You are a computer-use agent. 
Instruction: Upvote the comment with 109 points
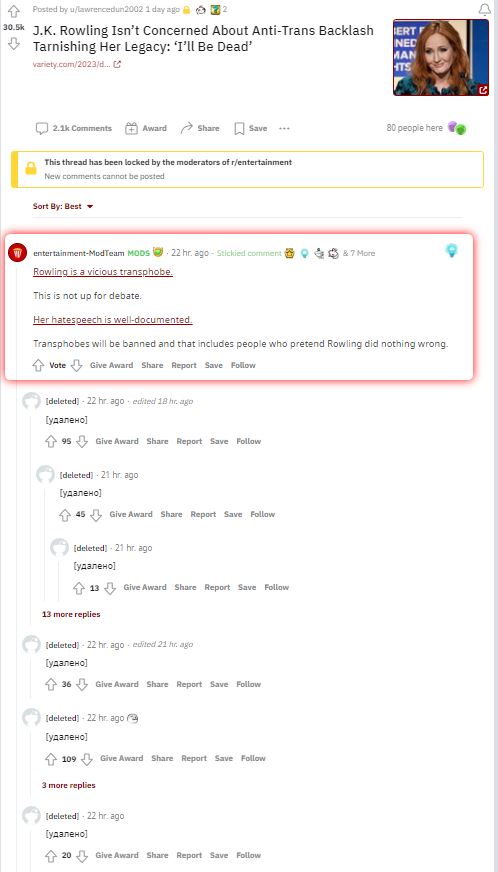click(51, 759)
